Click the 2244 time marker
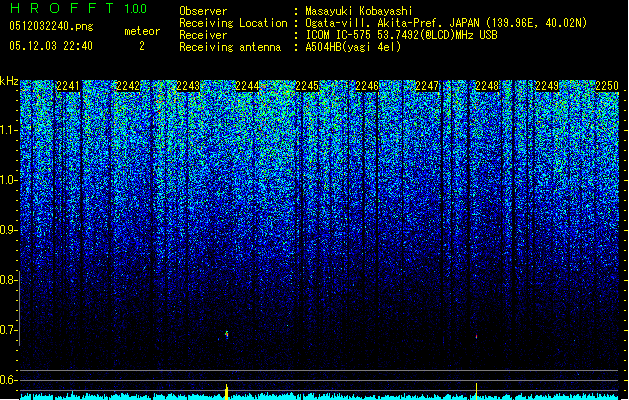The width and height of the screenshot is (629, 400). (248, 86)
